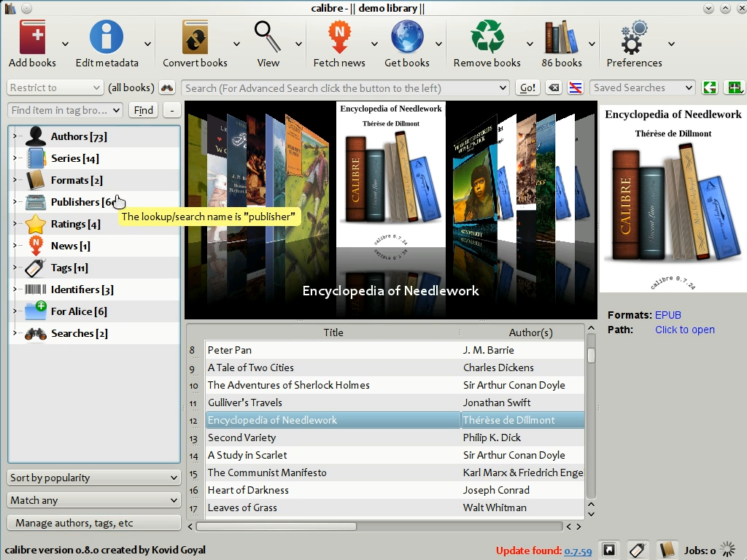This screenshot has width=747, height=560.
Task: Click the Author(s) column header
Action: pos(530,332)
